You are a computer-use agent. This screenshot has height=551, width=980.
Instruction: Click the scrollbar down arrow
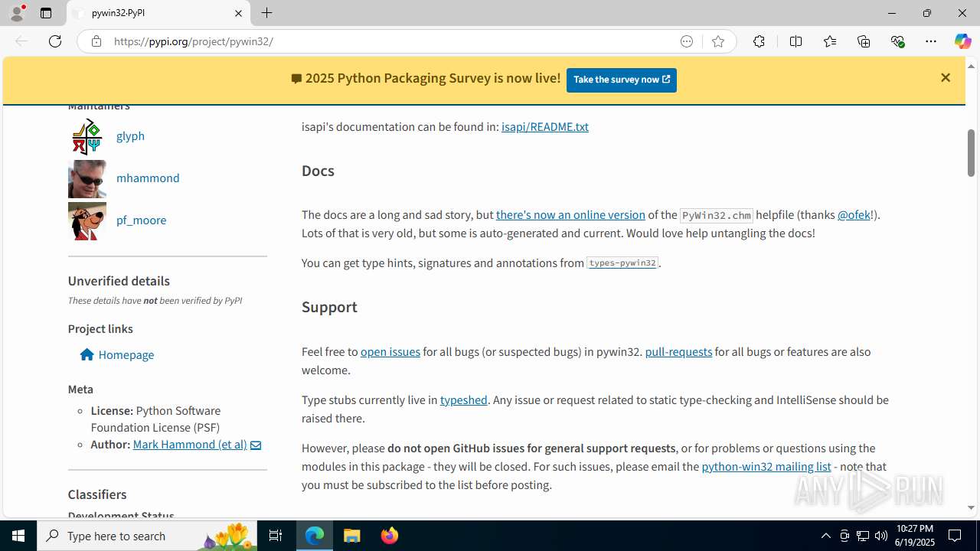(x=971, y=508)
